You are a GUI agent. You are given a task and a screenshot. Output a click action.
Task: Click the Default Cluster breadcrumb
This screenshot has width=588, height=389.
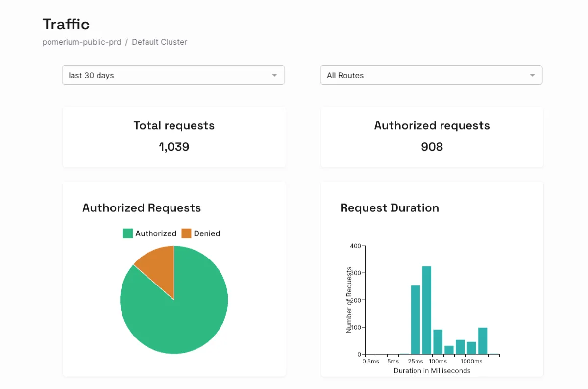159,42
